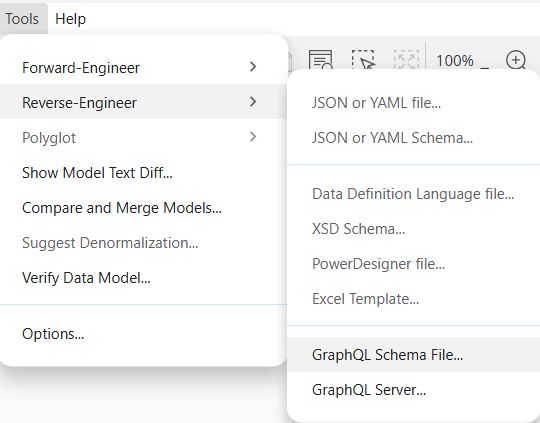Open the Help menu
The width and height of the screenshot is (540, 423).
coord(70,19)
